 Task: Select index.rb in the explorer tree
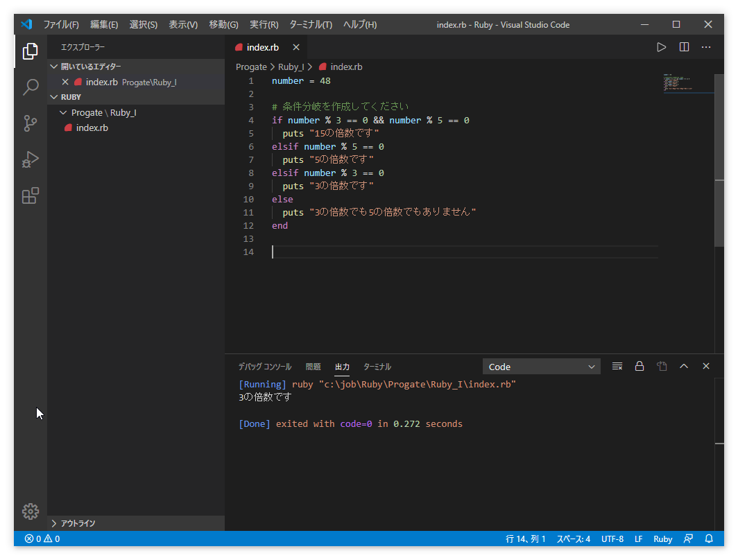tap(92, 128)
